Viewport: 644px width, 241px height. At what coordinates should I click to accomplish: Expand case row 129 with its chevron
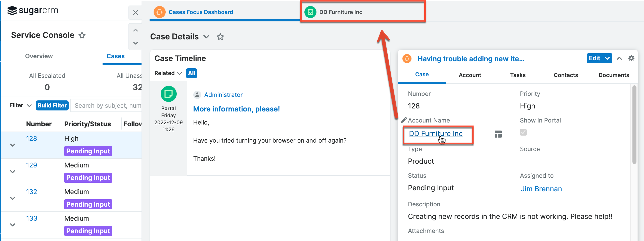coord(12,171)
